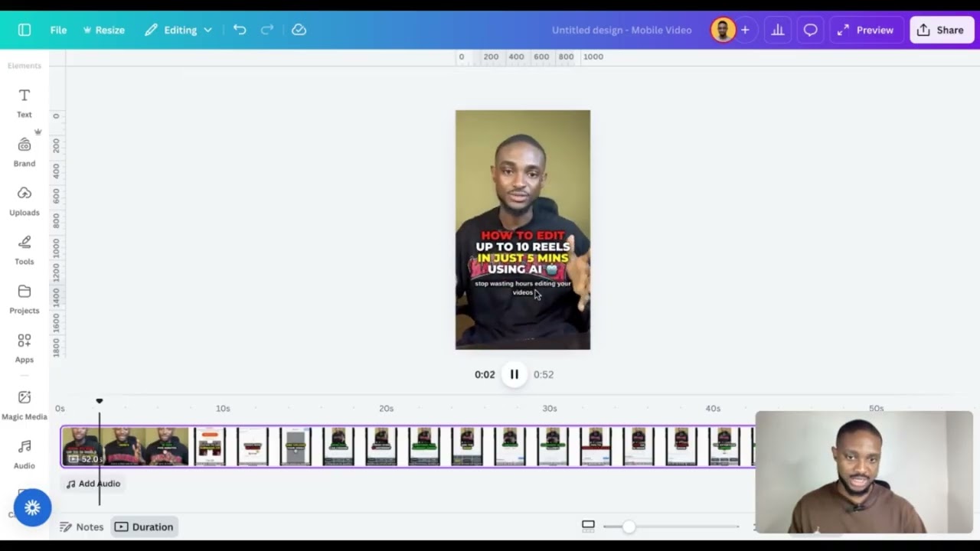Click the presenter webcam overlay
Screen dimensions: 980x551
click(x=864, y=472)
